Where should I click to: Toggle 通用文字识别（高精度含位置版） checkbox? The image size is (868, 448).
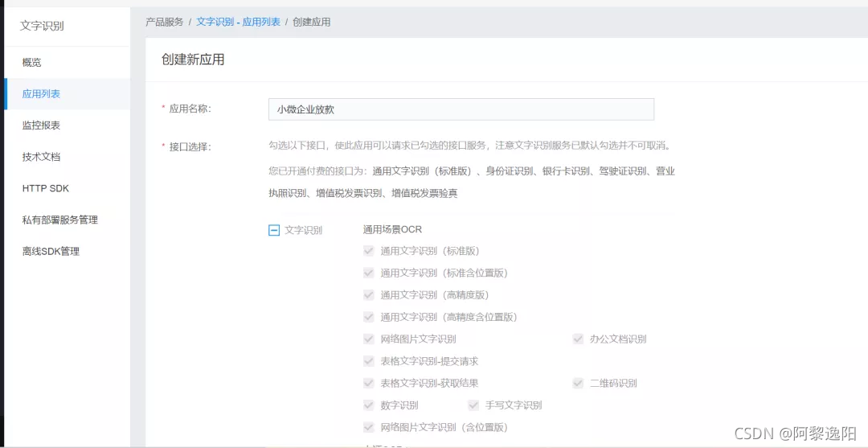point(369,318)
